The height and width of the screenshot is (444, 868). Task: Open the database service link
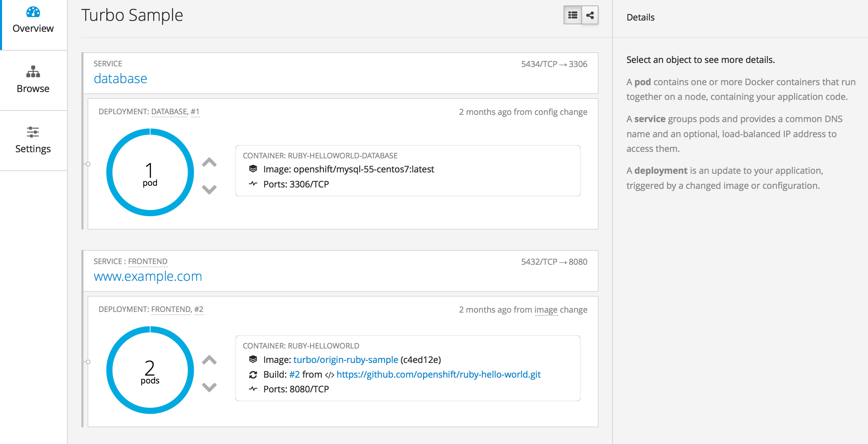[120, 79]
